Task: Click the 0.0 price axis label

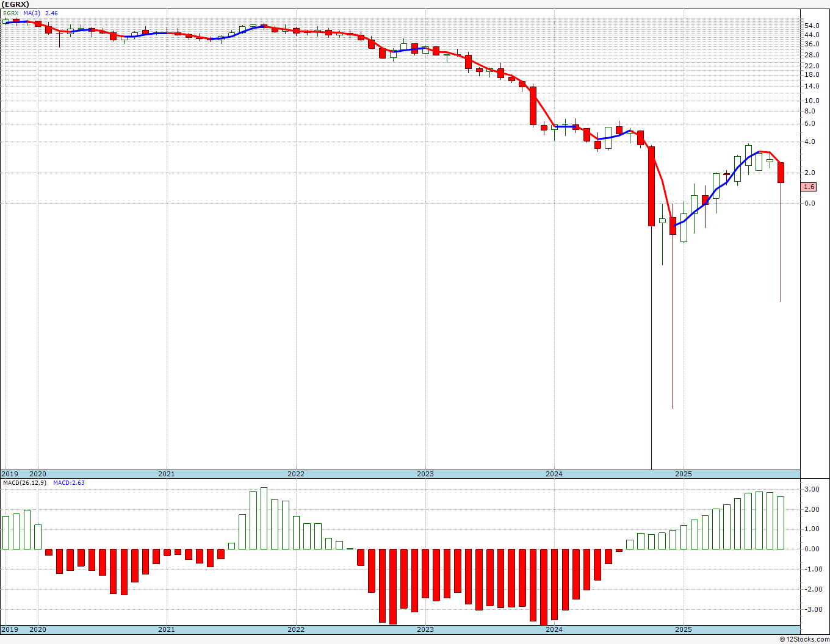Action: point(810,203)
